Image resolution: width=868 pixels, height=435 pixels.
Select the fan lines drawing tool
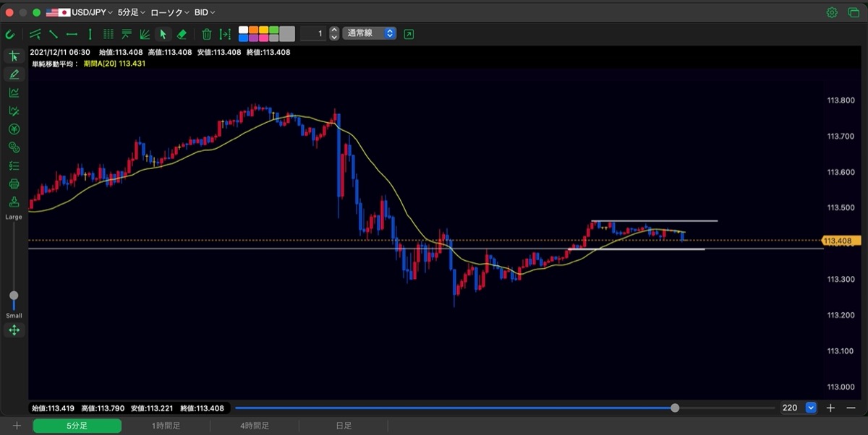pos(145,33)
